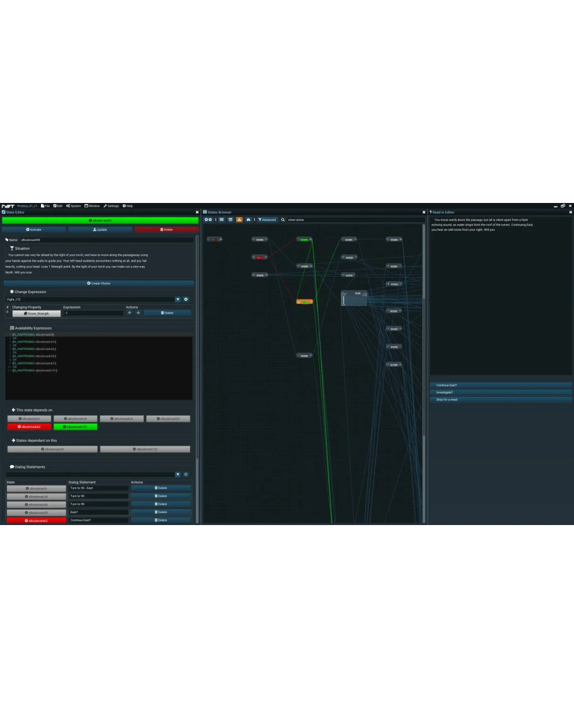This screenshot has width=574, height=728.
Task: Open the Settings menu
Action: (x=111, y=205)
